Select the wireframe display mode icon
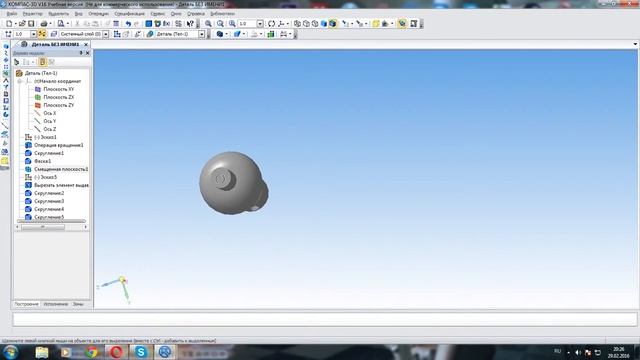The height and width of the screenshot is (360, 640). 298,24
